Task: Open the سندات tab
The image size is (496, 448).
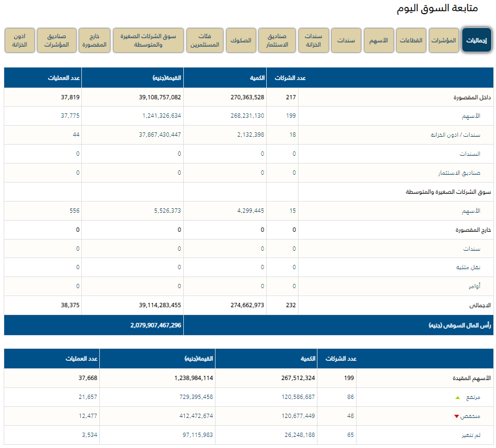Action: (x=346, y=41)
